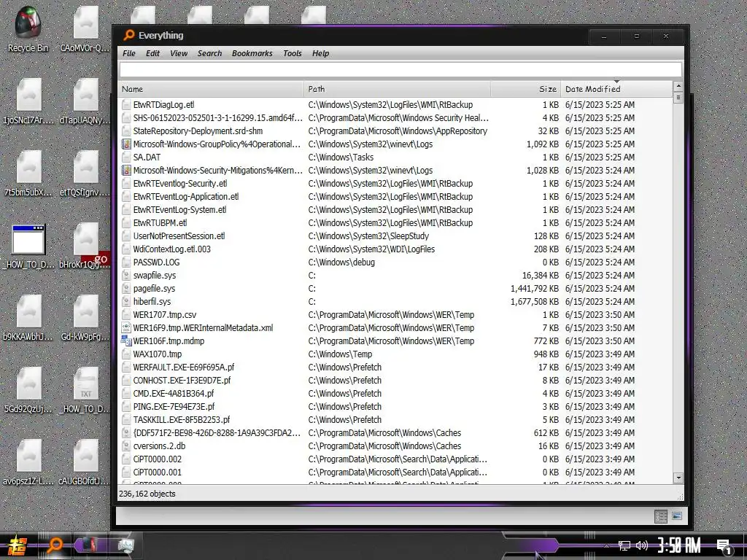747x560 pixels.
Task: Click the thumbnail view icon at bottom right
Action: click(677, 516)
